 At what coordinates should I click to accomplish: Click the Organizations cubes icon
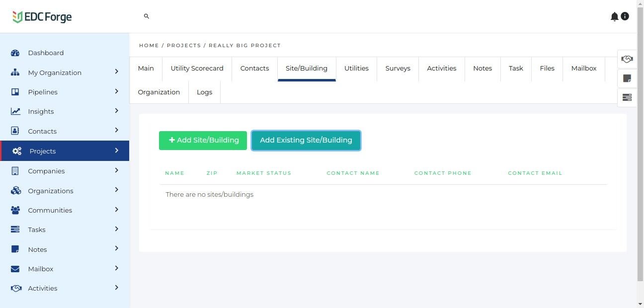tap(15, 191)
